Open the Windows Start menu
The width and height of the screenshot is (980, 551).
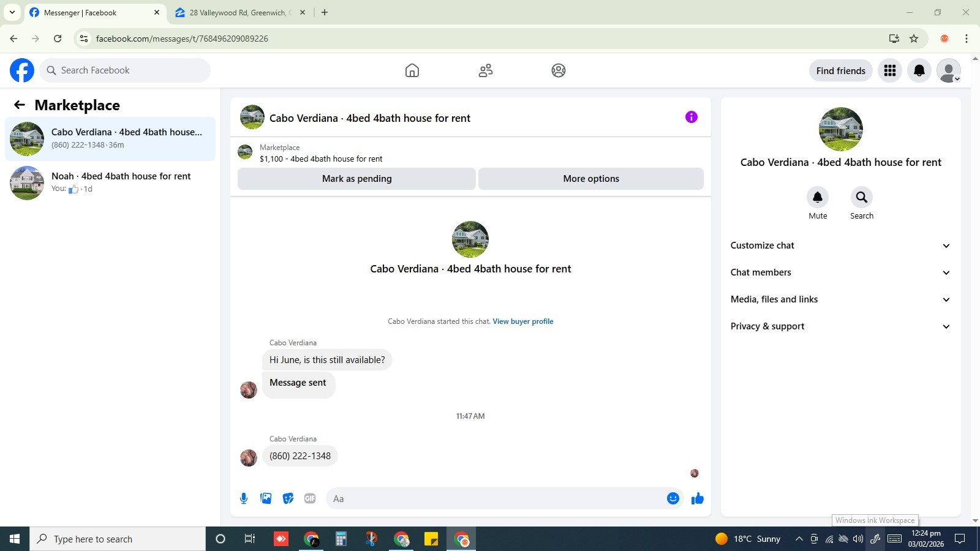[15, 539]
